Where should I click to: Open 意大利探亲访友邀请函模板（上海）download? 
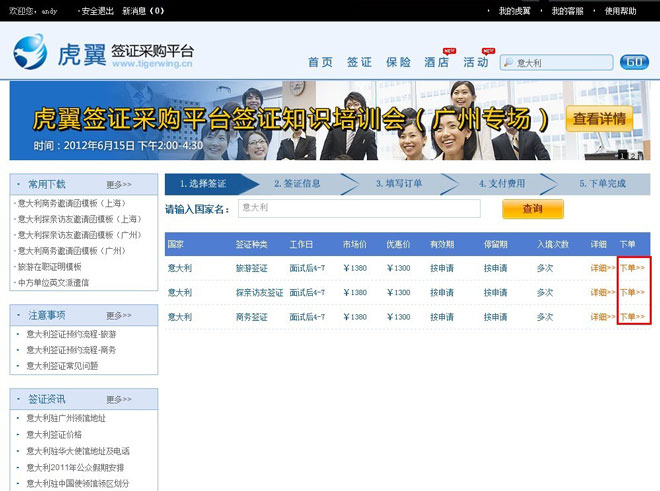pyautogui.click(x=80, y=219)
